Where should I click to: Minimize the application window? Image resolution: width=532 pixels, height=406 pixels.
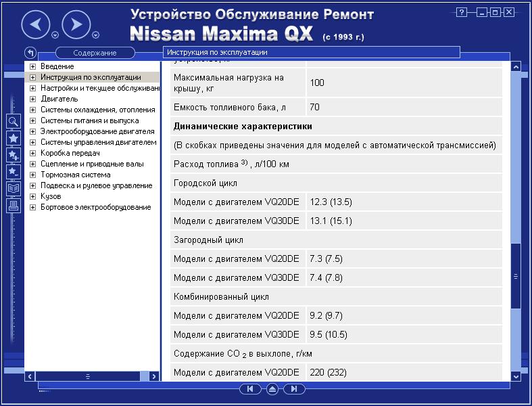click(x=482, y=13)
